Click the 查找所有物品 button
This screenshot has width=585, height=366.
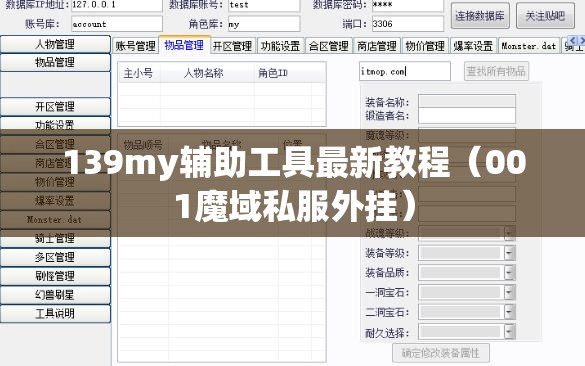[496, 71]
